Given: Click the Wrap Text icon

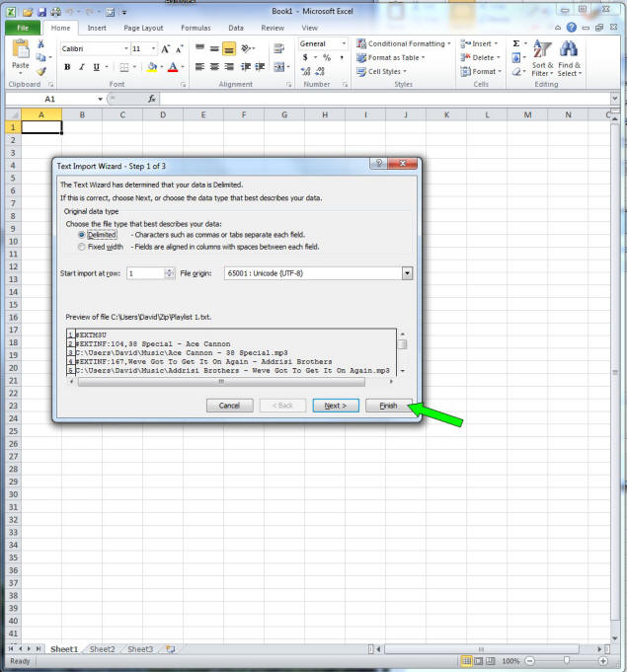Looking at the screenshot, I should 278,48.
